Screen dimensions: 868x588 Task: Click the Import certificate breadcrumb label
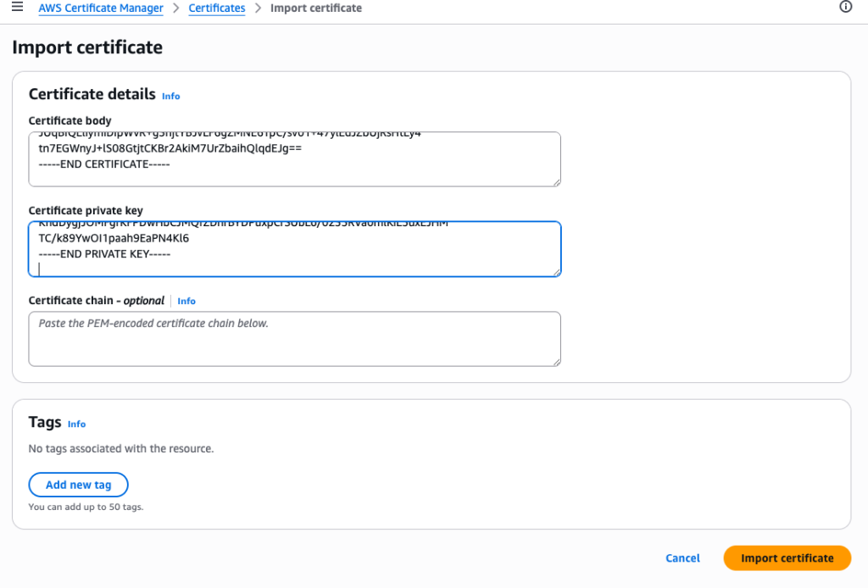coord(316,8)
